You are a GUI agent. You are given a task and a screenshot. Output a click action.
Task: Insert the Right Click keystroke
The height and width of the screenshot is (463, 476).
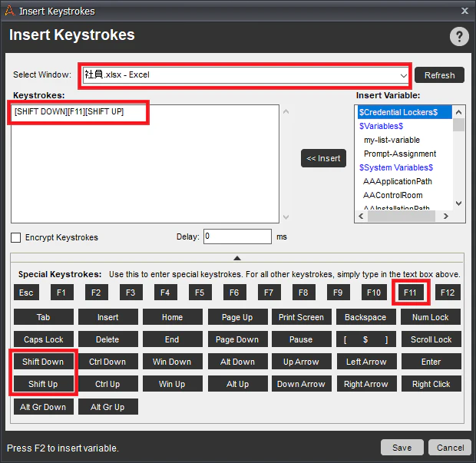[x=431, y=384]
